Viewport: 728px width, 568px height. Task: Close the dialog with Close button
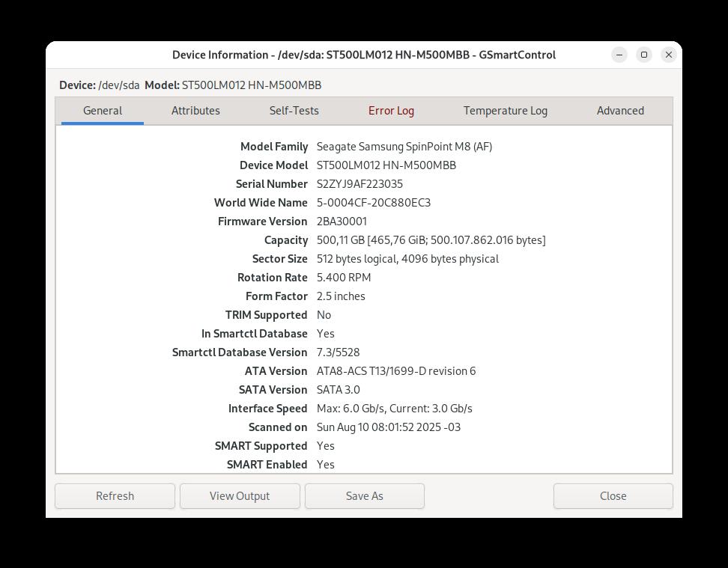[x=613, y=496]
